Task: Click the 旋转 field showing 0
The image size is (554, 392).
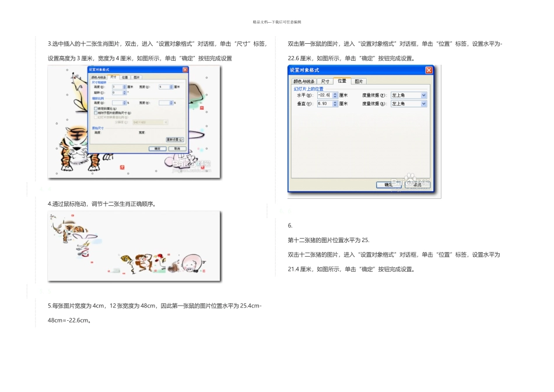Action: coord(117,93)
